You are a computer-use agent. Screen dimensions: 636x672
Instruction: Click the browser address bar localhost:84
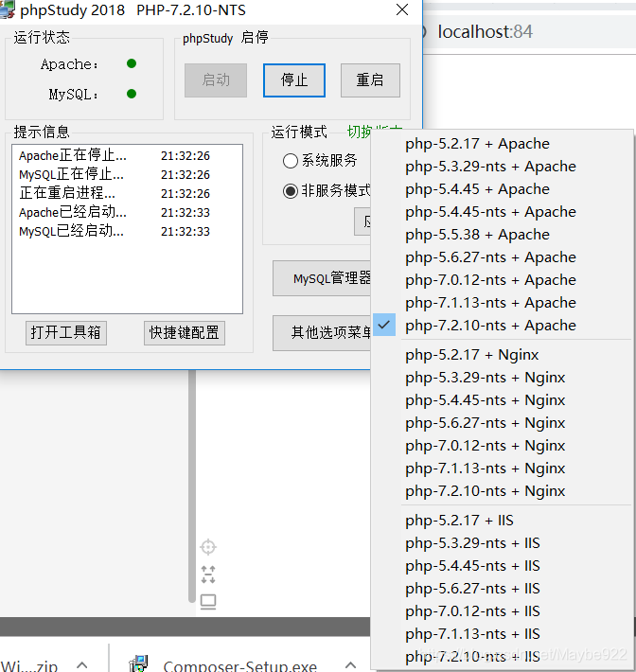[486, 32]
